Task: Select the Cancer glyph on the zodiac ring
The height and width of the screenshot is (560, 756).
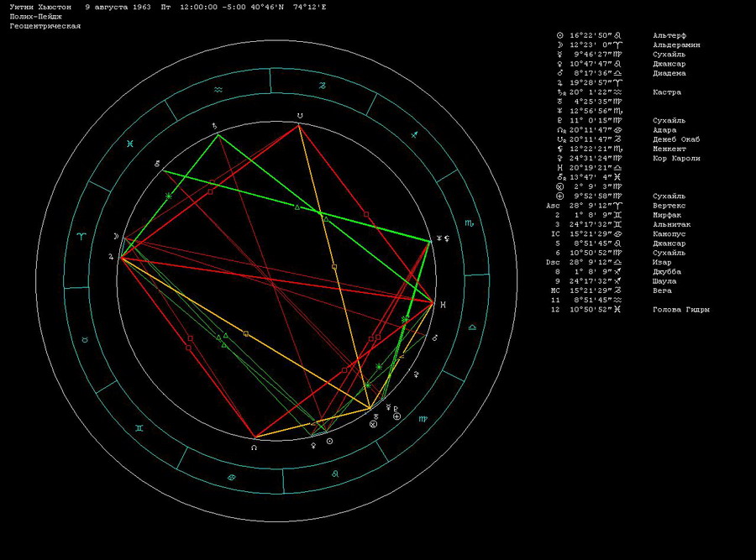Action: click(x=232, y=478)
